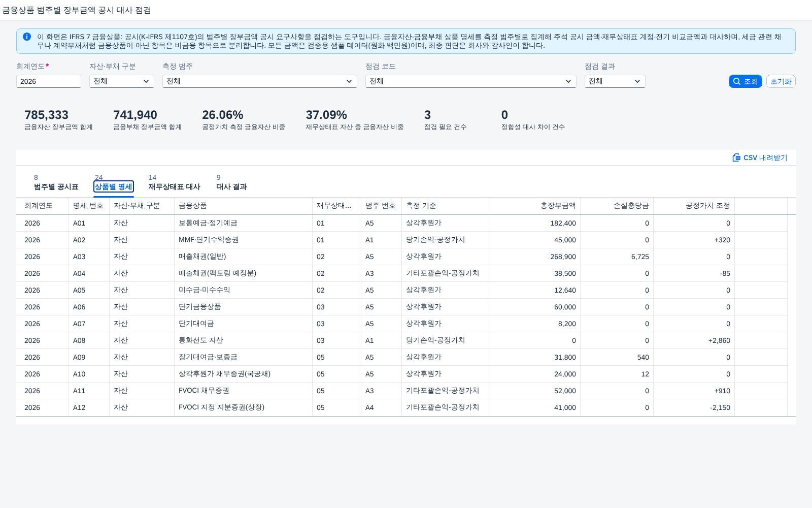The width and height of the screenshot is (812, 508).
Task: Click the 268,900 총장부금액 value
Action: click(563, 257)
